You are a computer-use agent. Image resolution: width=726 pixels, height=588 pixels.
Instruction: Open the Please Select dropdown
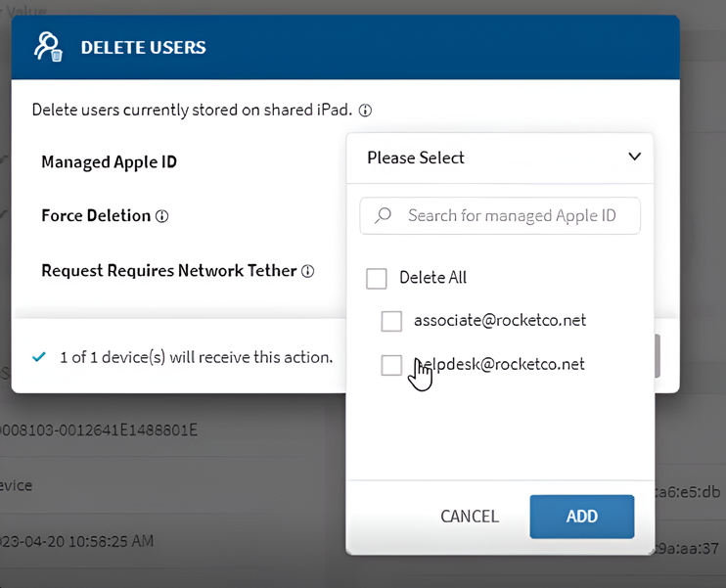pyautogui.click(x=499, y=158)
